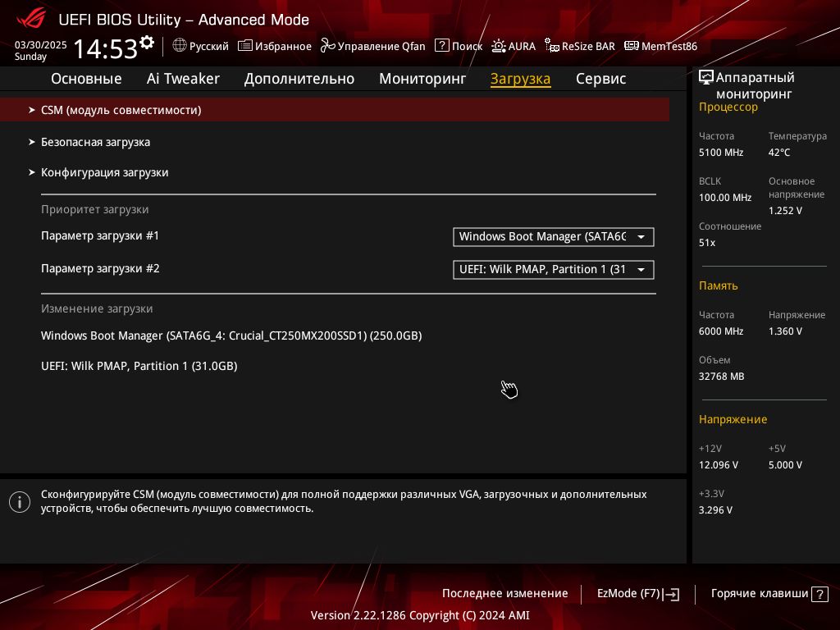Boot override Windows Boot Manager Crucial SSD
This screenshot has width=840, height=630.
tap(231, 336)
